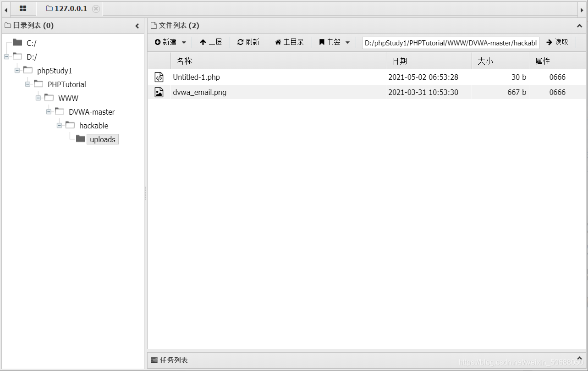The height and width of the screenshot is (371, 588).
Task: Select the C:/ drive folder
Action: (x=31, y=44)
